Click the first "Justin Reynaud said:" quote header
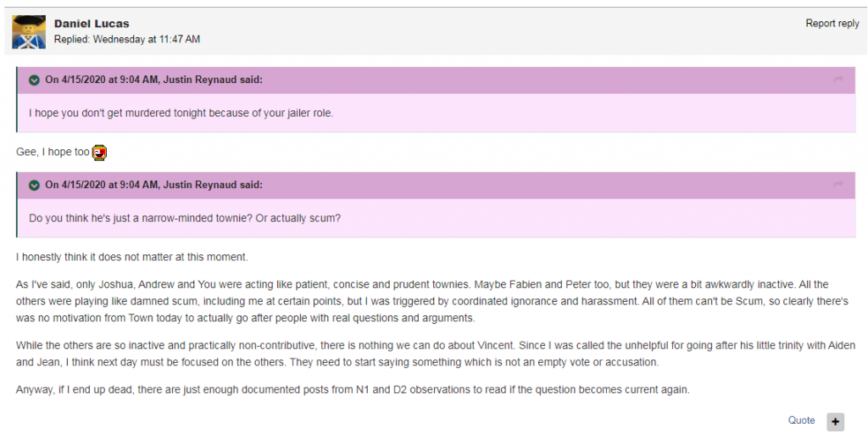 pyautogui.click(x=153, y=81)
